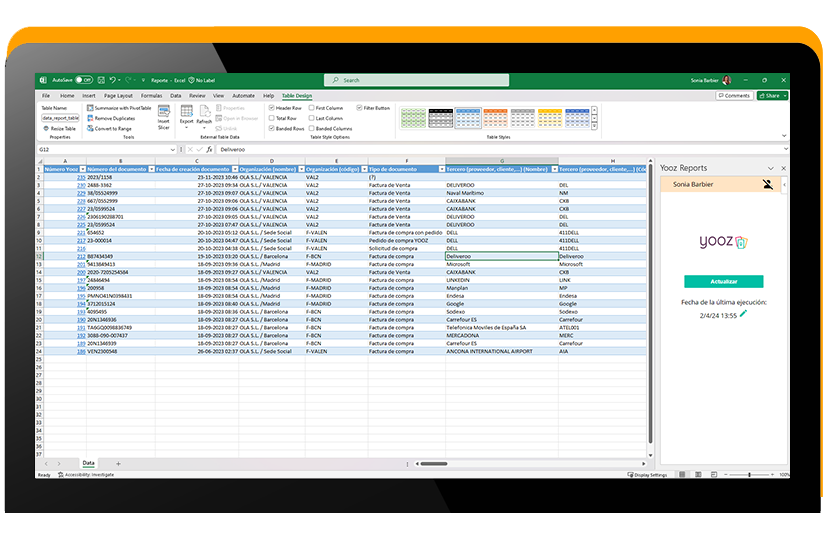Switch to the Home tab
This screenshot has height=541, width=826.
click(67, 96)
